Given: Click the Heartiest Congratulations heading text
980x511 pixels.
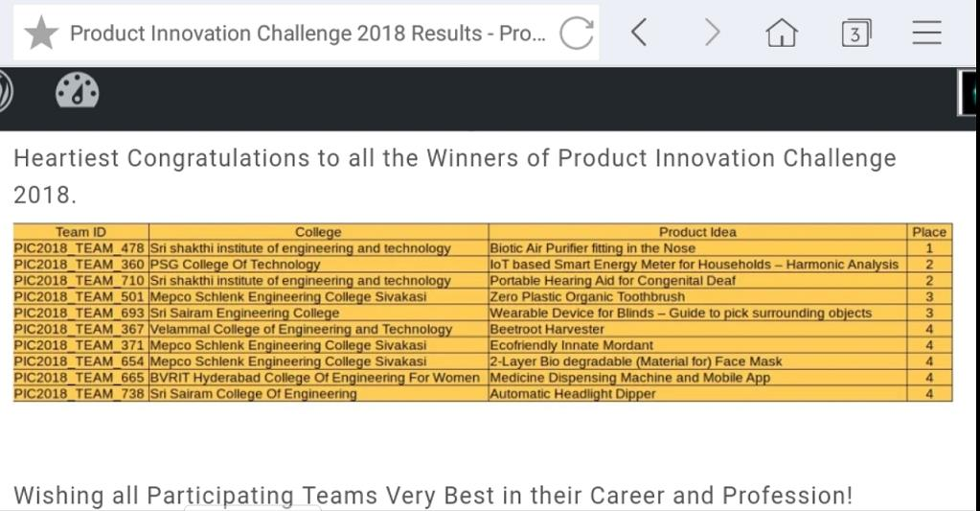Looking at the screenshot, I should coord(454,176).
